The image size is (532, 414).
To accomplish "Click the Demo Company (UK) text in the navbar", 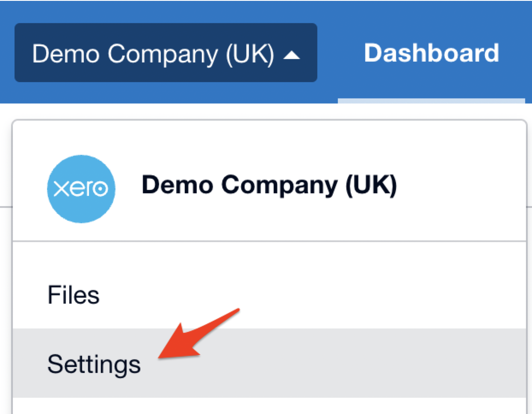I will (153, 54).
